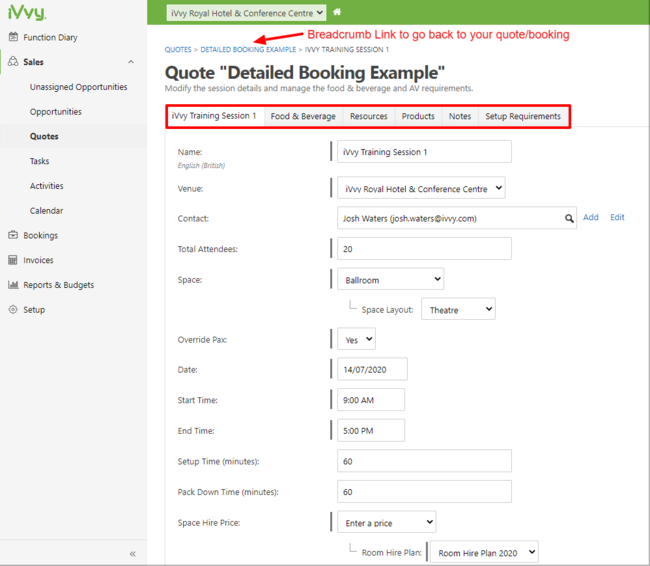The width and height of the screenshot is (650, 566).
Task: Click the Name input field
Action: 424,152
